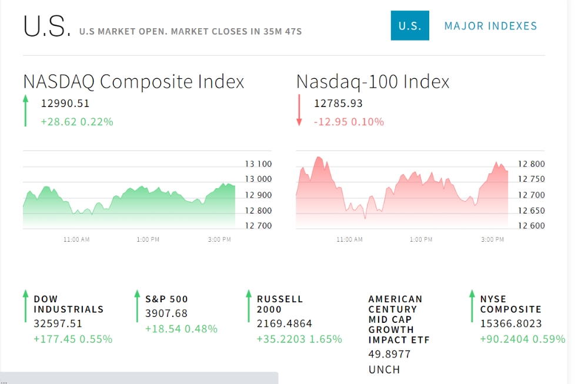Click the Russell 2000 green up arrow
The image size is (588, 384).
coord(249,306)
